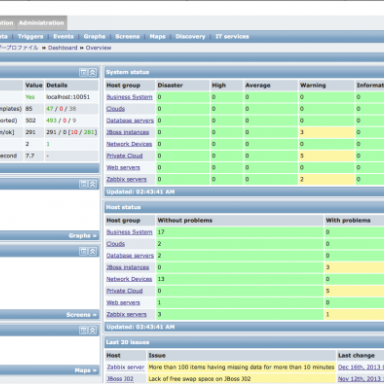The image size is (384, 384).
Task: Click With problems value 1 for Zabbix servers
Action: point(354,314)
